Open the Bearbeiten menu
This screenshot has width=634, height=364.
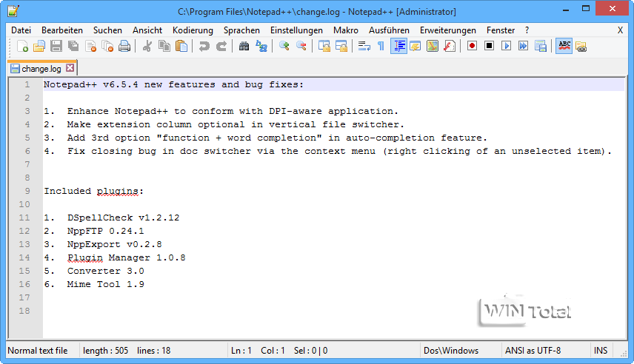tap(62, 30)
